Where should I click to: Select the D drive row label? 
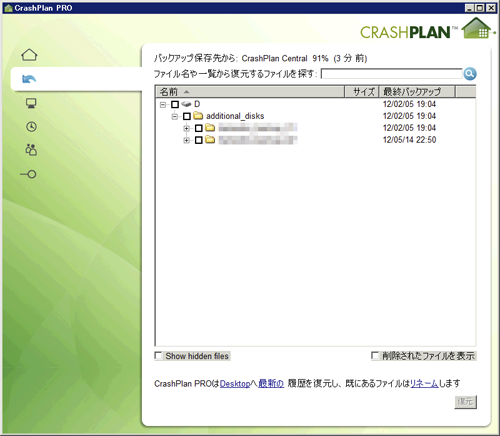point(197,104)
